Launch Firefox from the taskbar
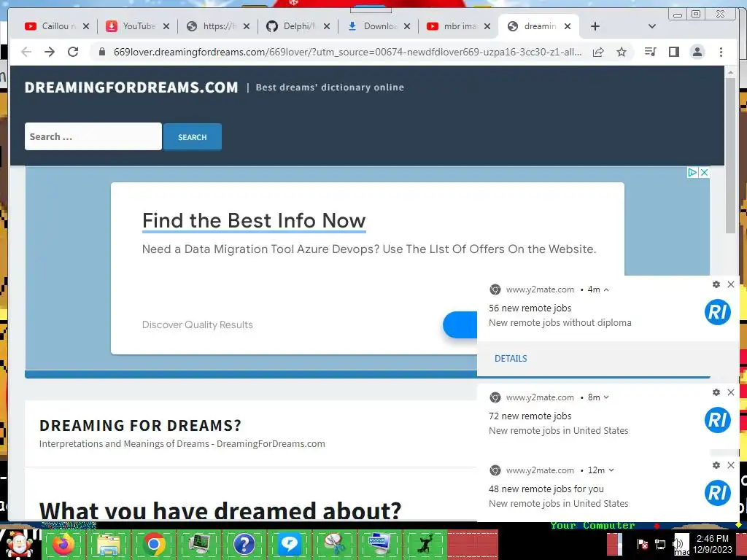The image size is (747, 560). pyautogui.click(x=63, y=544)
